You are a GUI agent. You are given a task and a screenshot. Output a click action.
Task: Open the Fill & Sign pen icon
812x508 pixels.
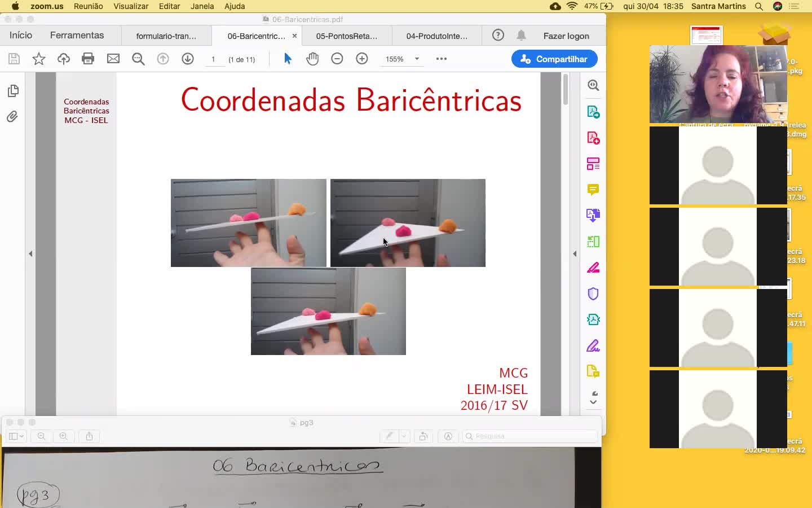(x=593, y=268)
